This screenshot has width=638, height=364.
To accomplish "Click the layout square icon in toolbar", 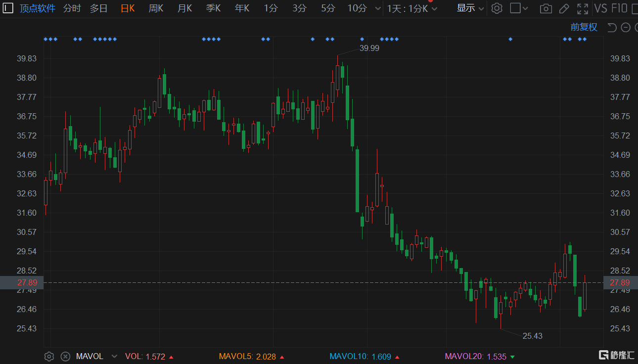I will (x=515, y=8).
